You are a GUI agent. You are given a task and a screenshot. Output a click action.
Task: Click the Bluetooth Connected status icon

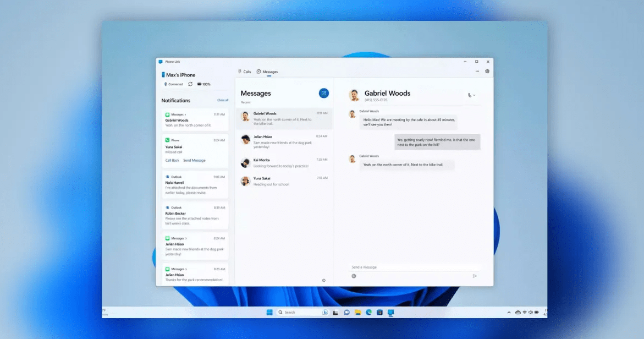click(x=166, y=84)
